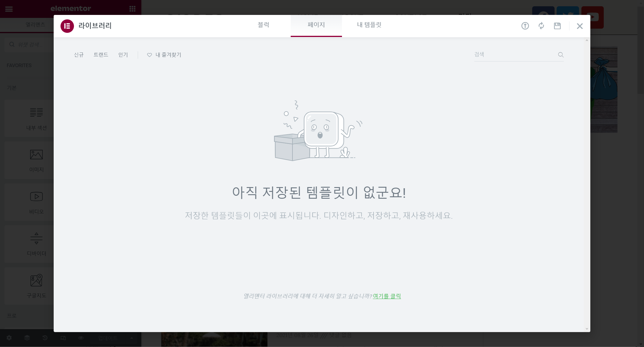
Task: Open the Navigator layers panel
Action: (x=27, y=338)
